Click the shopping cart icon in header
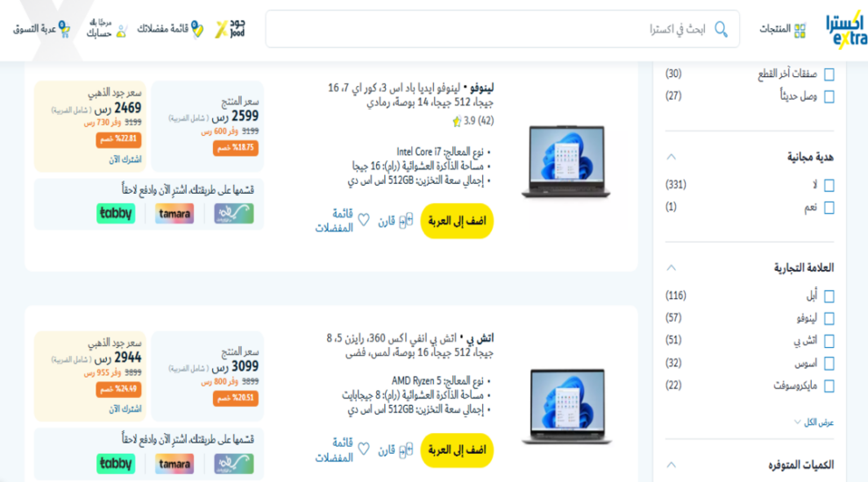Viewport: 868px width, 482px height. pos(64,29)
